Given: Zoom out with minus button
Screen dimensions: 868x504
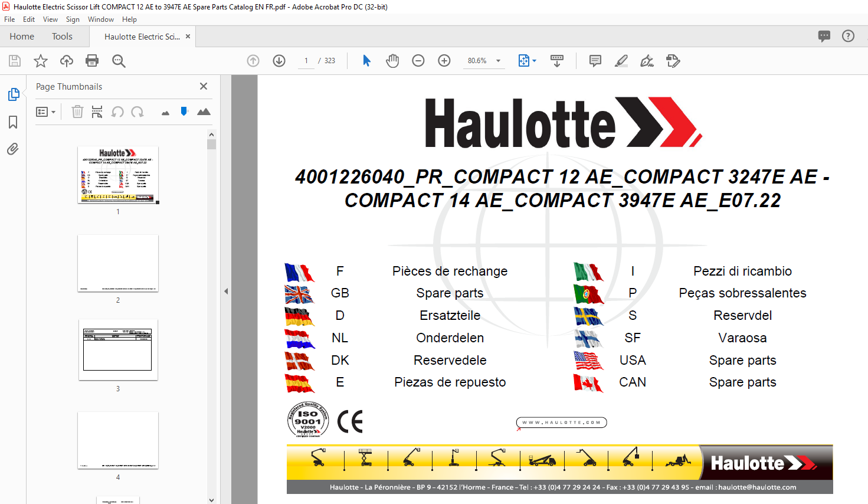Looking at the screenshot, I should (x=418, y=61).
